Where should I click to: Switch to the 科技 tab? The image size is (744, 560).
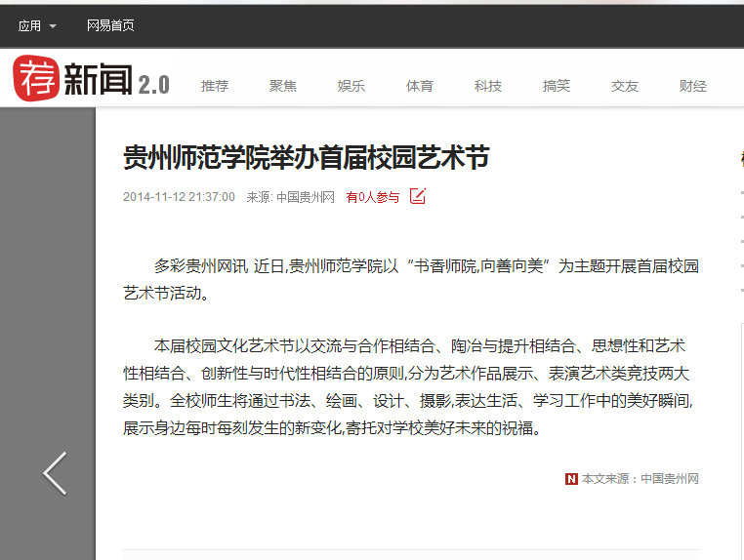click(x=488, y=86)
